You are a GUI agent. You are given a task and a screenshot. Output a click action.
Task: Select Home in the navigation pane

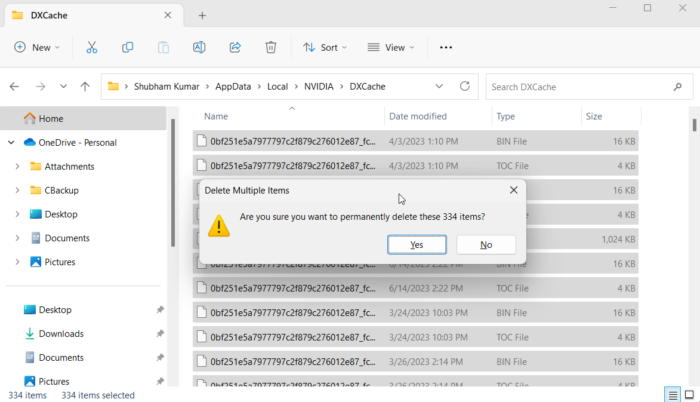[51, 118]
